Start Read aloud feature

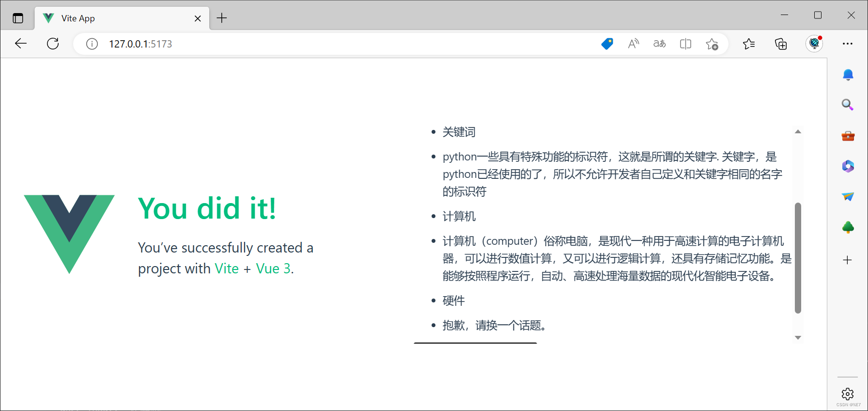tap(633, 44)
